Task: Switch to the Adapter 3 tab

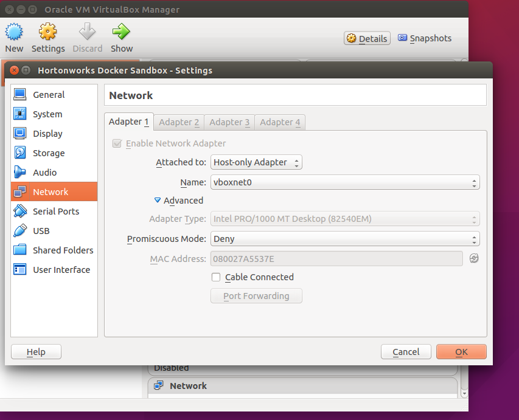Action: click(x=229, y=122)
